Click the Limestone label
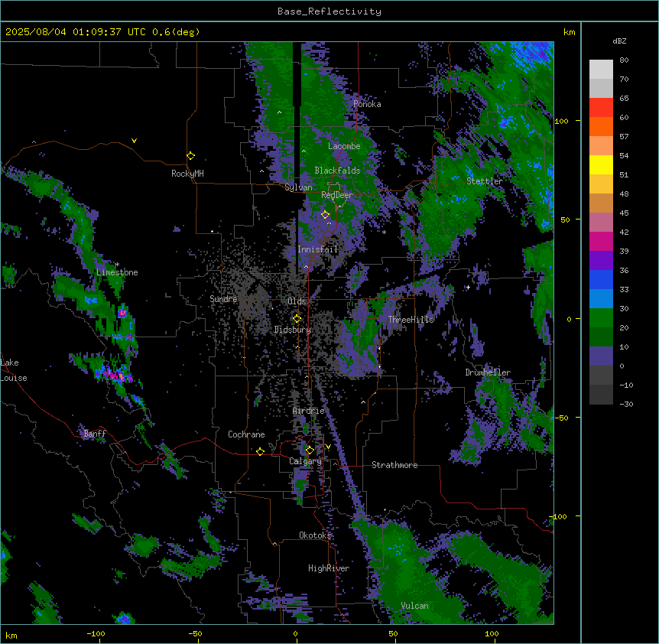This screenshot has width=659, height=644. click(117, 272)
